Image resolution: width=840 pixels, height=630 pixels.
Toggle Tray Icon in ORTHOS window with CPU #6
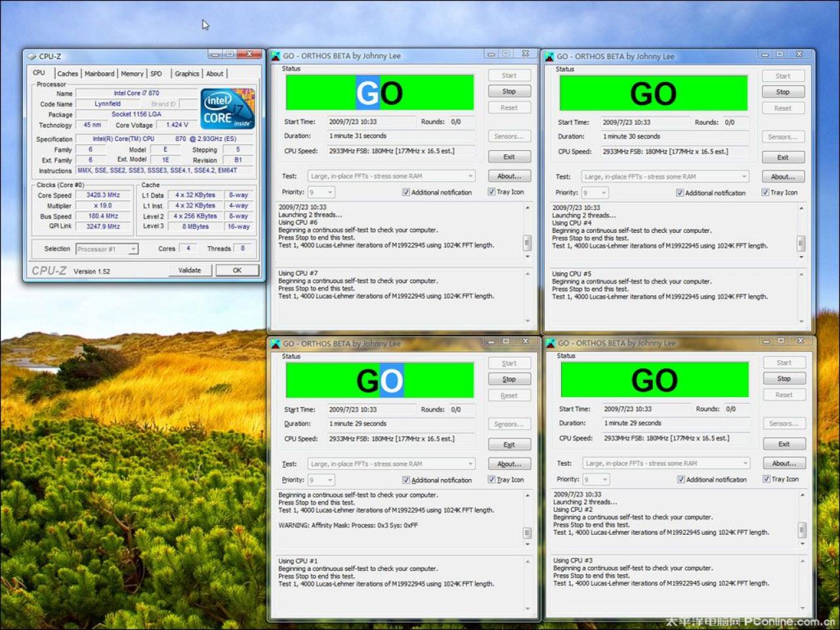tap(492, 192)
